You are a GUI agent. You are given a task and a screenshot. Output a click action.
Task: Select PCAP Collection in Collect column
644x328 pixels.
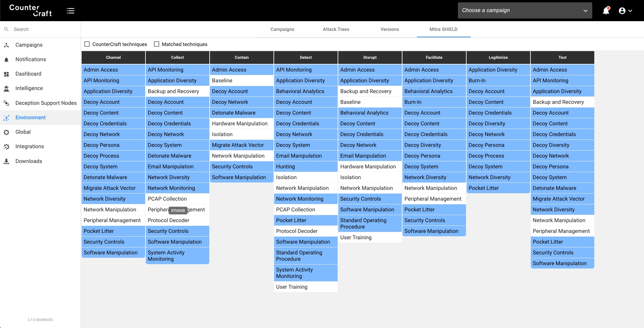(x=177, y=199)
